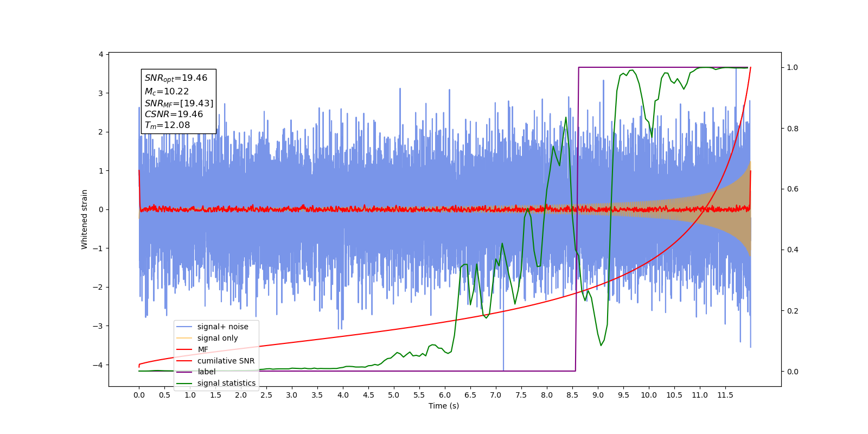Click the 3.0 tick on the time axis
Screen dimensions: 868x434
coord(292,395)
